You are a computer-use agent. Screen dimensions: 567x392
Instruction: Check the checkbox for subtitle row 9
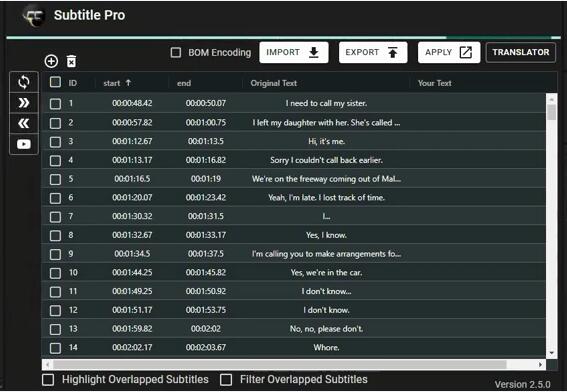tap(55, 255)
